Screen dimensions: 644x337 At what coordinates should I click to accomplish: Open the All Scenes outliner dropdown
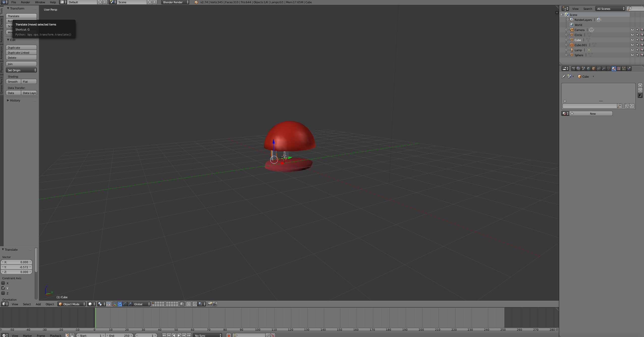(610, 9)
